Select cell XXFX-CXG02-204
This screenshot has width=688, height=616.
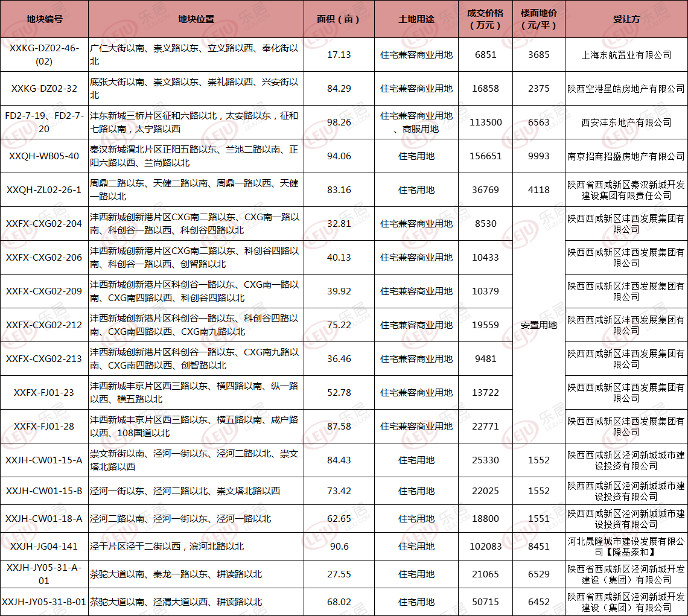pos(44,224)
